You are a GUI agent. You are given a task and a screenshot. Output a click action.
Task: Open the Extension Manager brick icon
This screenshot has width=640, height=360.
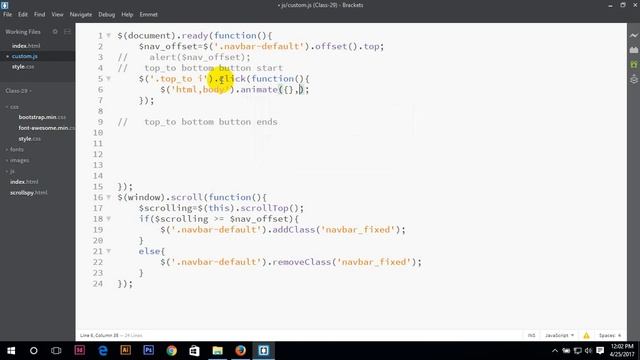[x=633, y=50]
